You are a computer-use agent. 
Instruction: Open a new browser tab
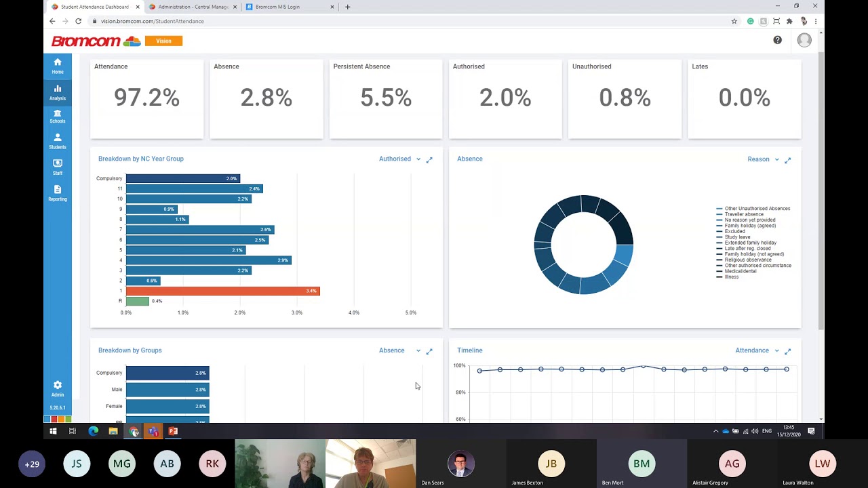coord(348,7)
